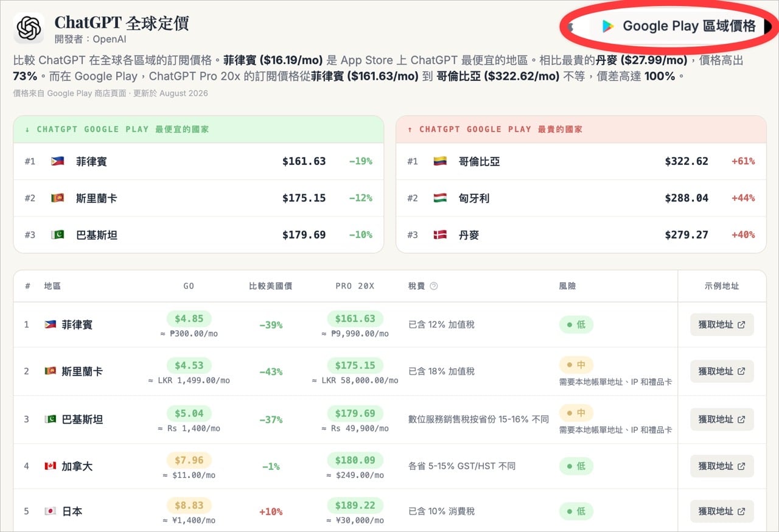This screenshot has width=779, height=532.
Task: Click 低 risk badge in 菲律賓 row
Action: tap(576, 324)
